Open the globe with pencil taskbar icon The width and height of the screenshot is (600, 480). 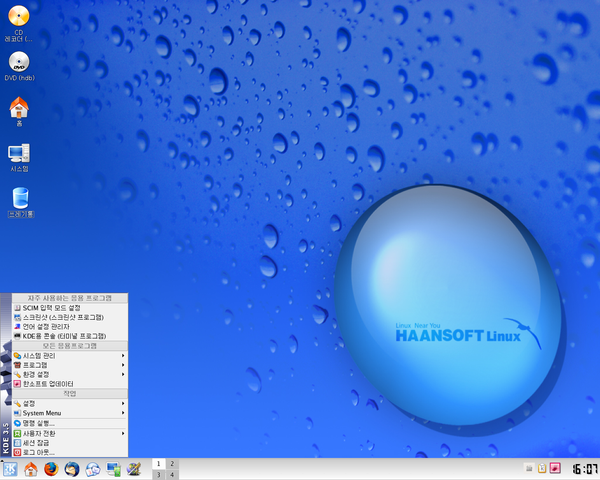pyautogui.click(x=134, y=469)
